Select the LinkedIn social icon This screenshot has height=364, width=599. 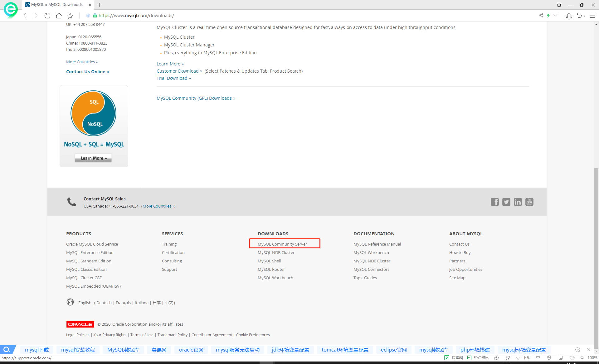(x=518, y=202)
